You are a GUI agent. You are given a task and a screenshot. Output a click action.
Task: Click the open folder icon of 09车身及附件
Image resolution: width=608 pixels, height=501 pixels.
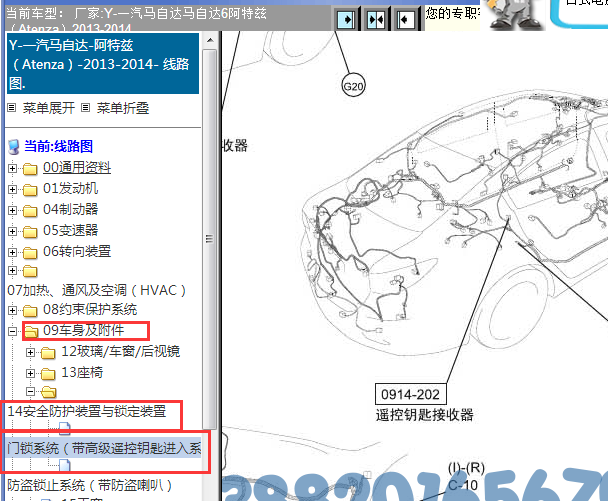31,332
